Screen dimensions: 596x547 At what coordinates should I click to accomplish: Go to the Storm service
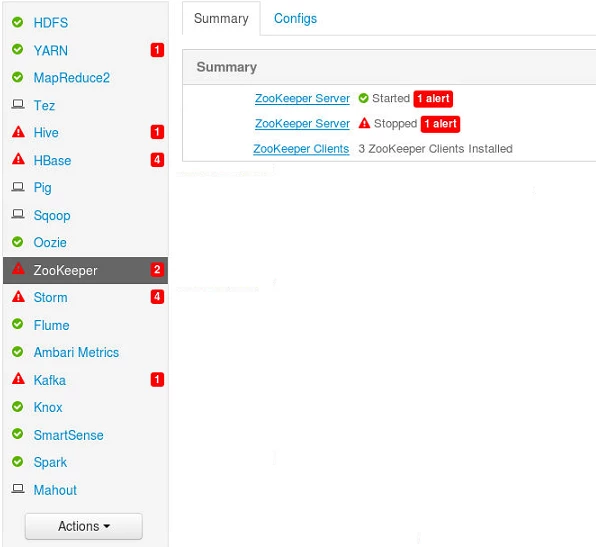(x=51, y=297)
